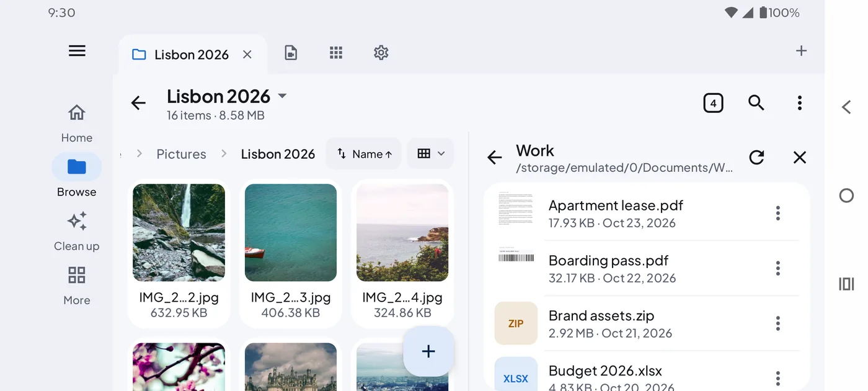This screenshot has height=391, width=868.
Task: Search files with the magnifier icon
Action: pos(756,103)
